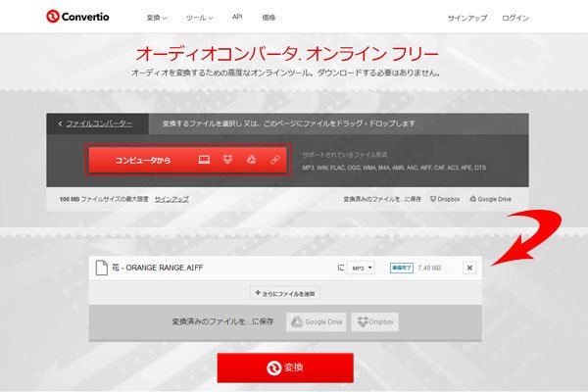Click the file icon beside ORANGE RANGE.AIFF
Viewport: 588px width, 392px height.
click(99, 267)
